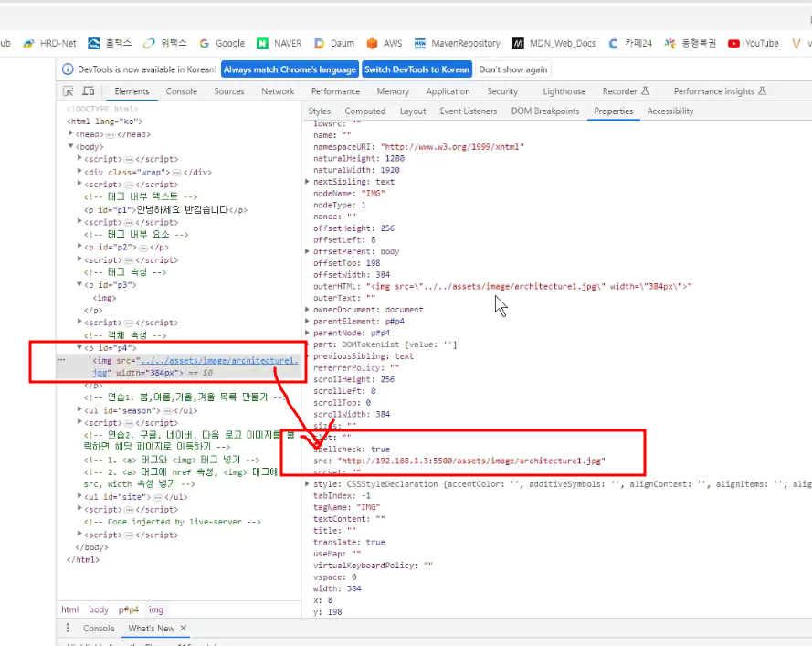Screen dimensions: 812x646
Task: Open the MDN_Web_Docs bookmark
Action: pyautogui.click(x=554, y=44)
